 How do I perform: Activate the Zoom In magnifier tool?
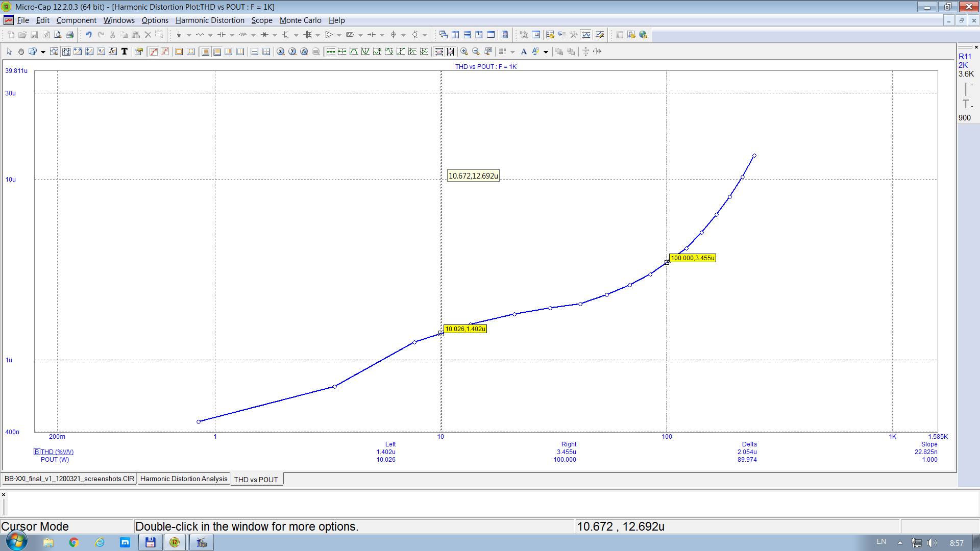tap(464, 52)
